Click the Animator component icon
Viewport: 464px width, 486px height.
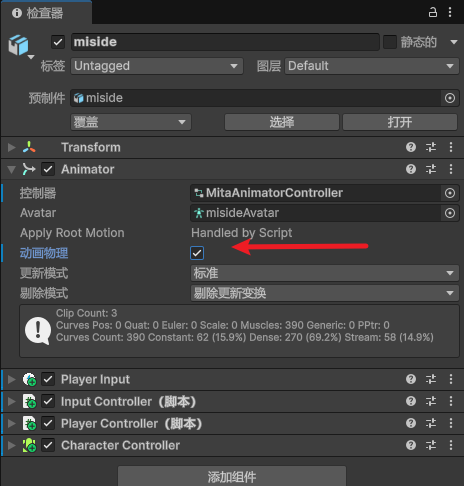tap(29, 169)
